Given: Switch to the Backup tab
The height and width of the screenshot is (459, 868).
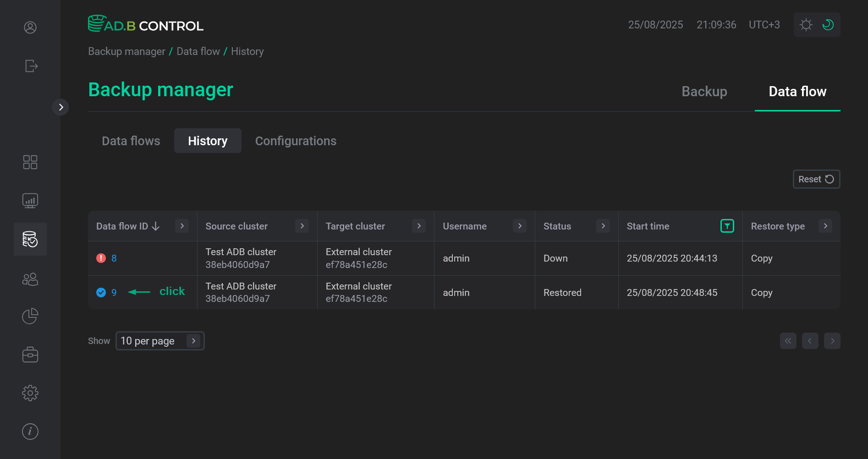Looking at the screenshot, I should click(x=704, y=92).
